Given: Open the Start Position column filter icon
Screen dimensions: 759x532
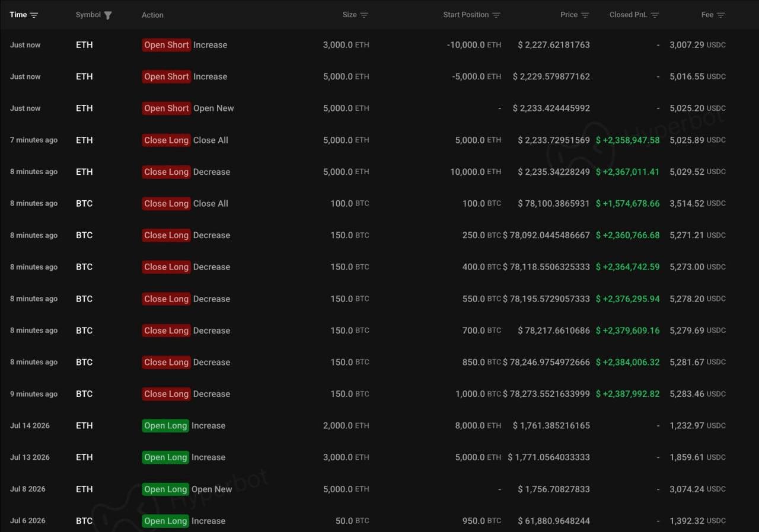Looking at the screenshot, I should (496, 15).
